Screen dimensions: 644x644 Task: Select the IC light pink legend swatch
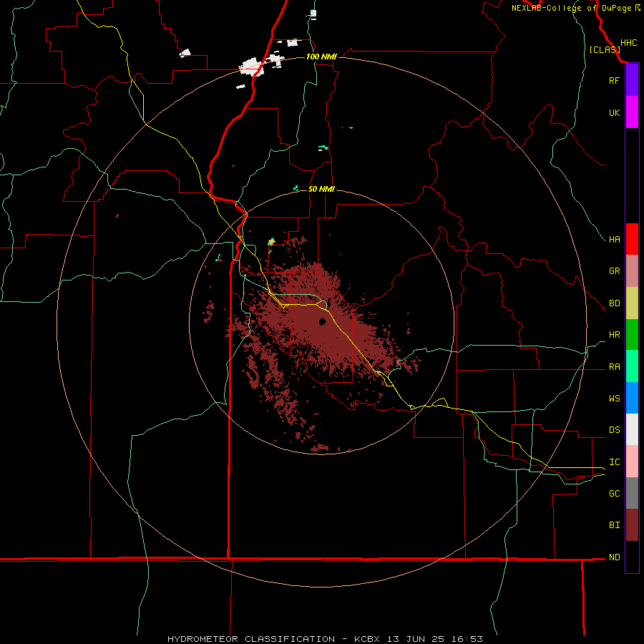tap(632, 462)
